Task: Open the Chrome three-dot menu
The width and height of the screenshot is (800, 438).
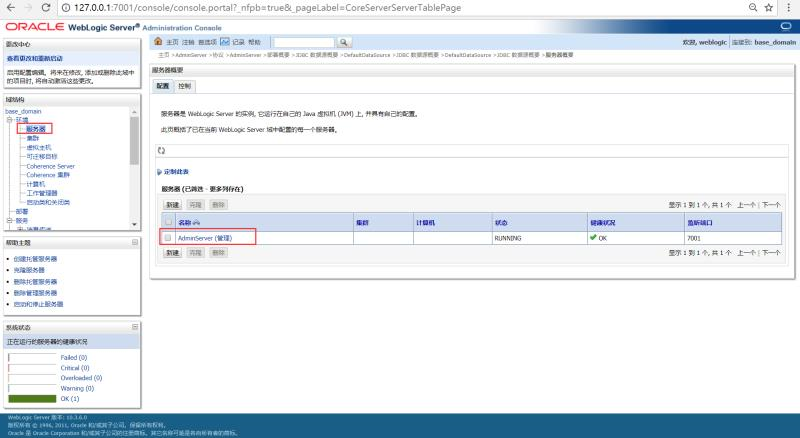Action: click(x=788, y=8)
